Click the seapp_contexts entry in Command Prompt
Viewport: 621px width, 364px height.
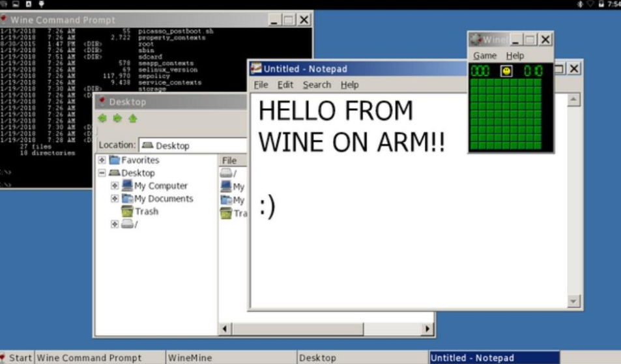(166, 63)
